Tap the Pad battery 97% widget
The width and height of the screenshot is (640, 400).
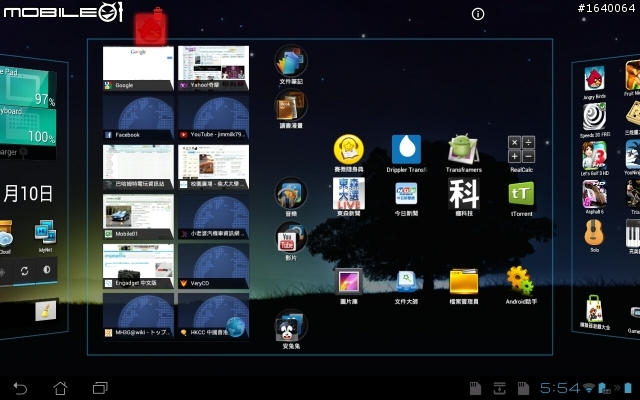28,87
